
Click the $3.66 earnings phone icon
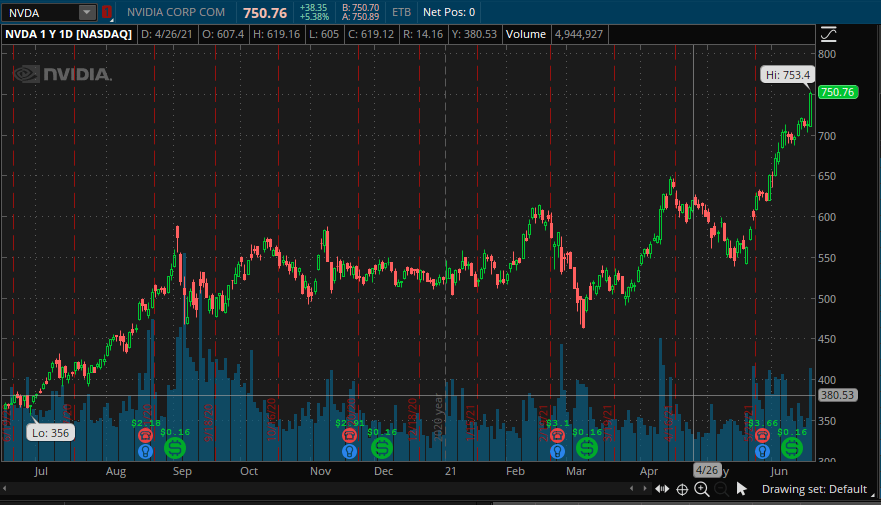pyautogui.click(x=762, y=435)
